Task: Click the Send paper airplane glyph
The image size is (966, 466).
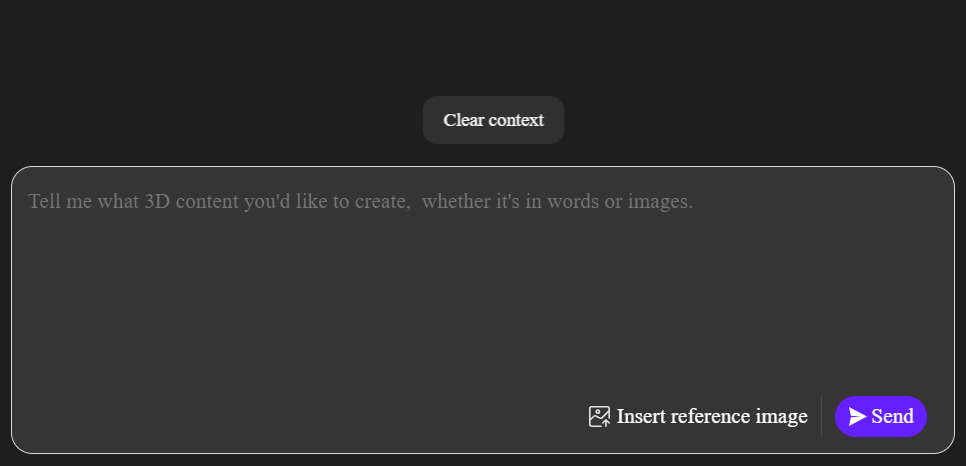Action: [857, 417]
